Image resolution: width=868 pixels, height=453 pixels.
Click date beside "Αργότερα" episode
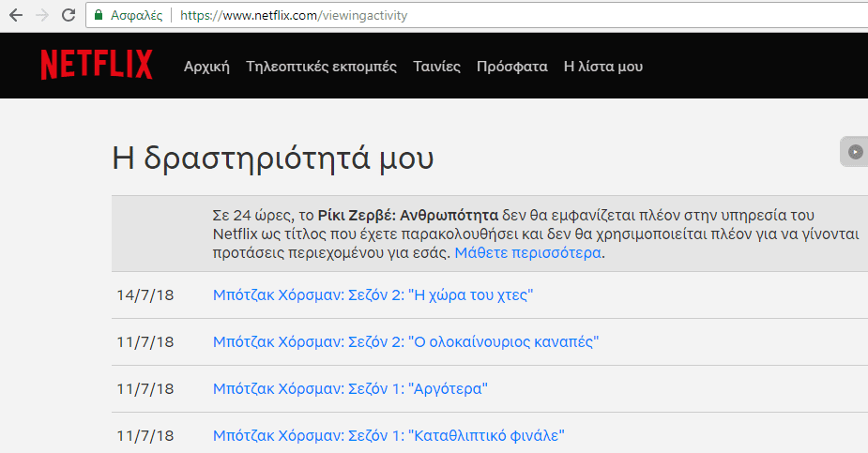pyautogui.click(x=145, y=389)
